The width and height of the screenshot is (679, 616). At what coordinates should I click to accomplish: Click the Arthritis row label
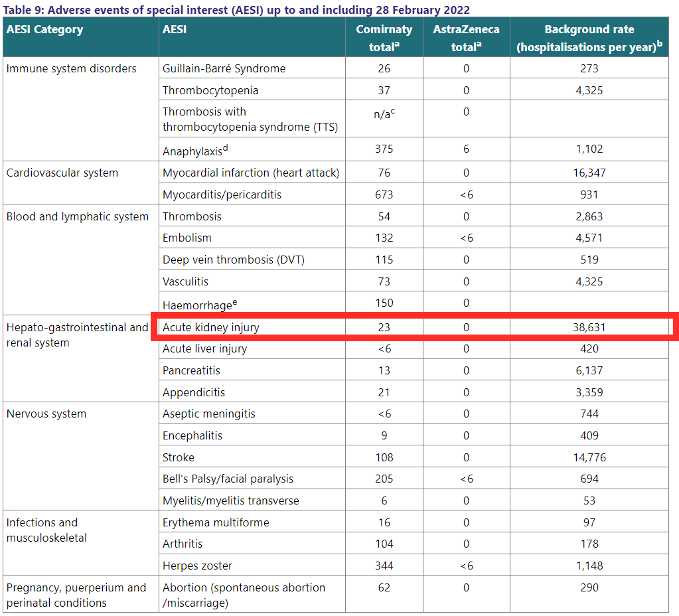183,544
